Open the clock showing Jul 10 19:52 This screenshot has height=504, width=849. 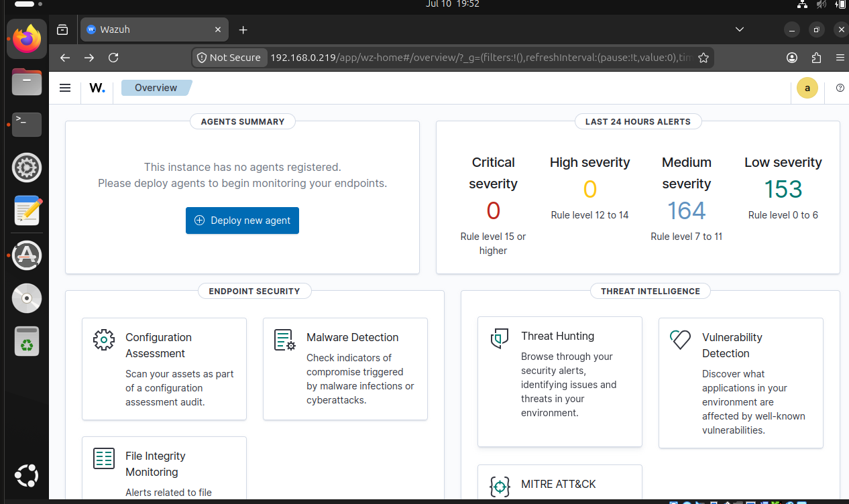click(x=452, y=4)
